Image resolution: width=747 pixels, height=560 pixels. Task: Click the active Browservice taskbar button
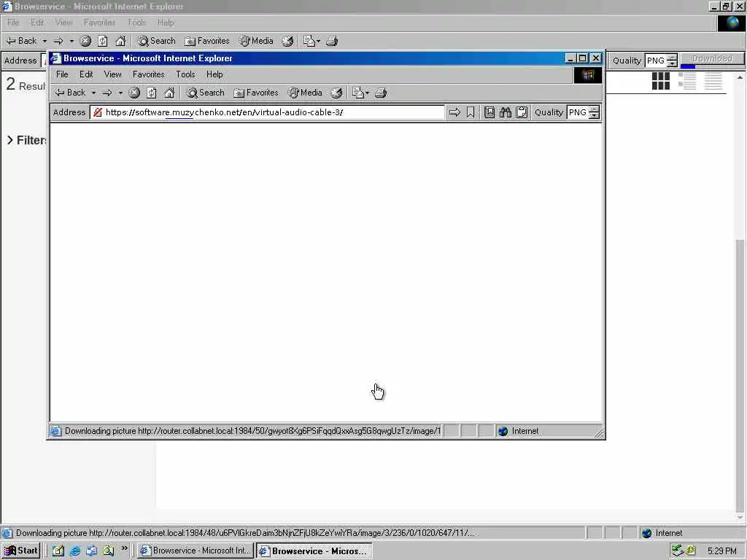click(x=314, y=551)
